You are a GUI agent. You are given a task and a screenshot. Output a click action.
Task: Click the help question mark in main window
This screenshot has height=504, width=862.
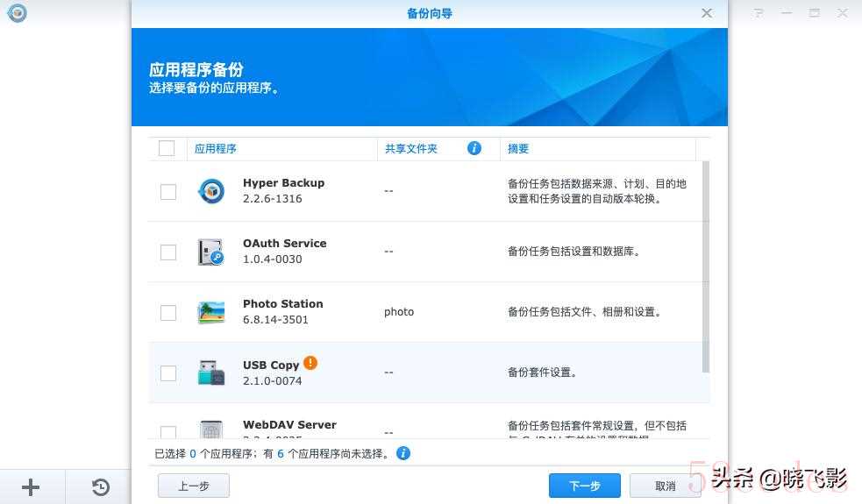(759, 12)
